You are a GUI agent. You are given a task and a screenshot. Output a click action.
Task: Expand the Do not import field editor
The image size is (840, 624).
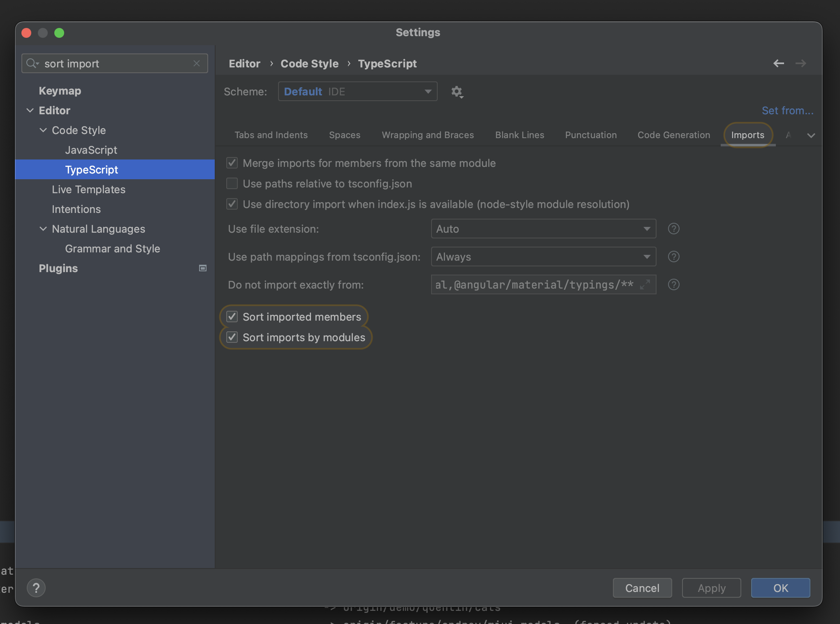pyautogui.click(x=645, y=284)
